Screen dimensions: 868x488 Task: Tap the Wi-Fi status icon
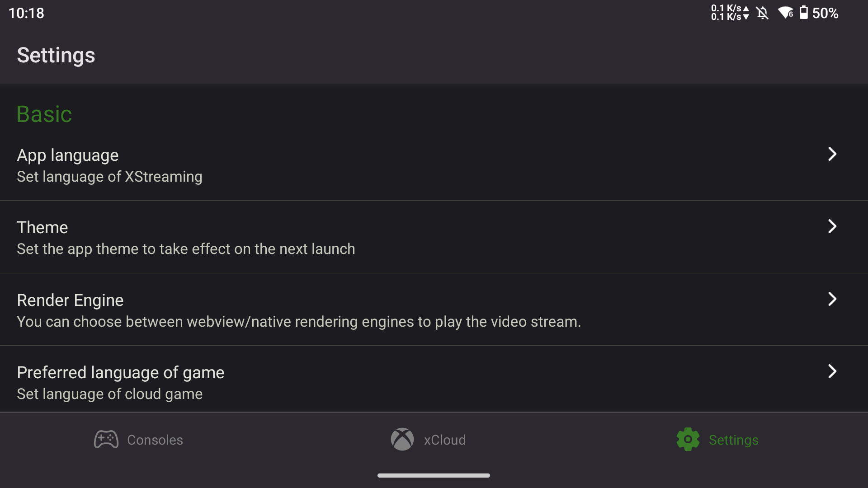click(786, 13)
